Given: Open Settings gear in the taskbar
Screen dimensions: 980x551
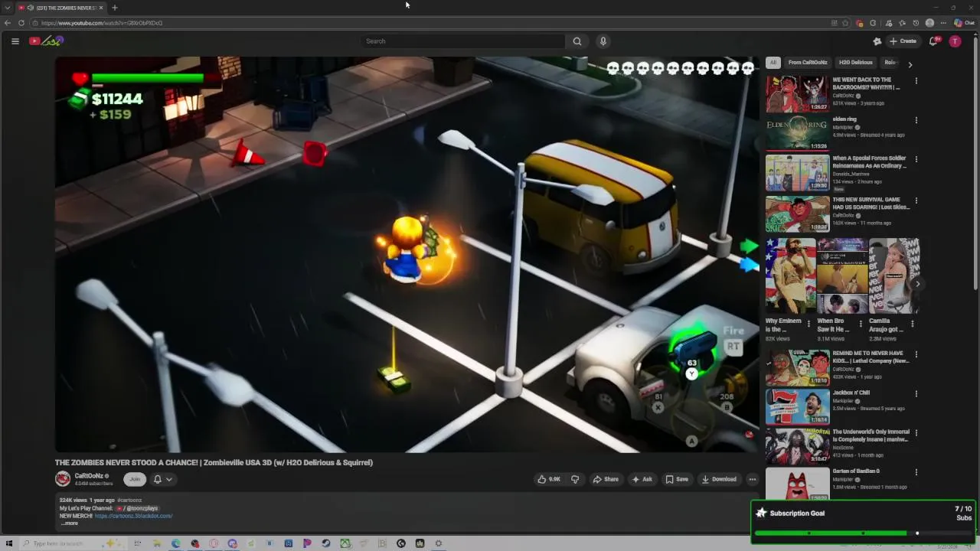Looking at the screenshot, I should coord(439,543).
